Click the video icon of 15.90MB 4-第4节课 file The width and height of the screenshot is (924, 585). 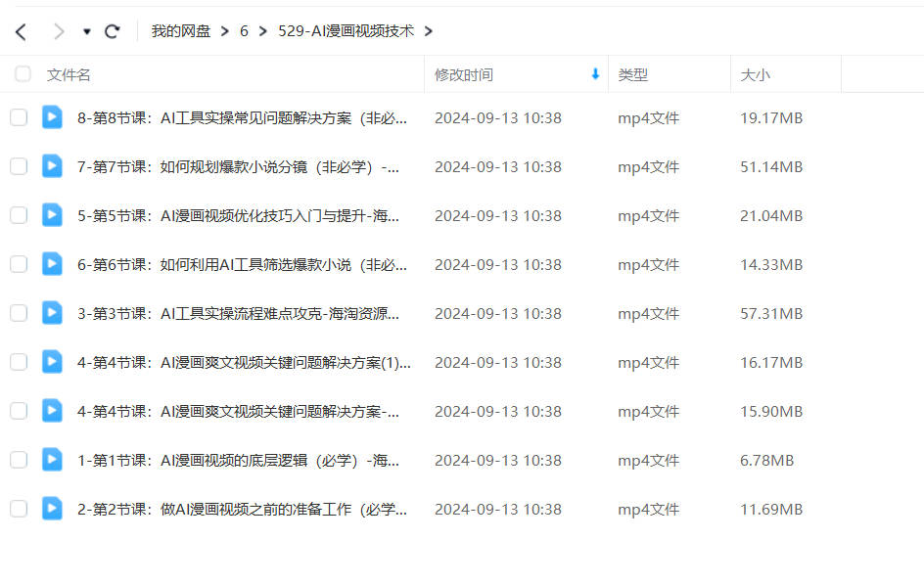tap(52, 411)
